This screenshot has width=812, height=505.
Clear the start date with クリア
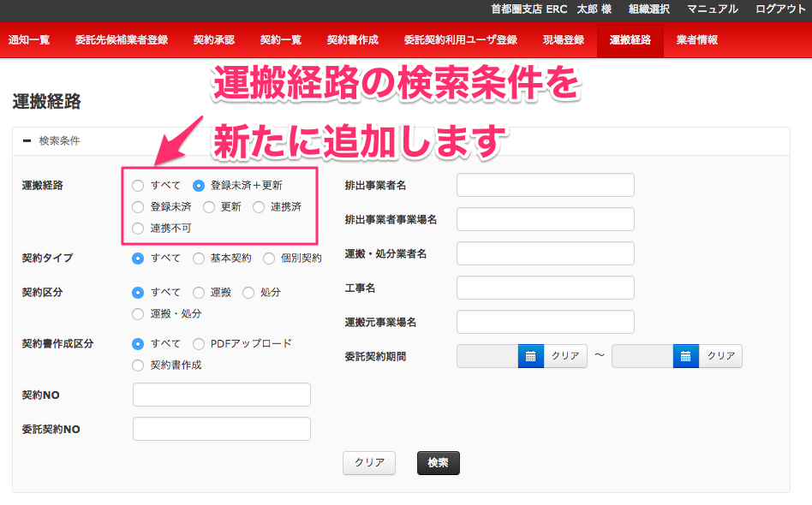pyautogui.click(x=565, y=356)
